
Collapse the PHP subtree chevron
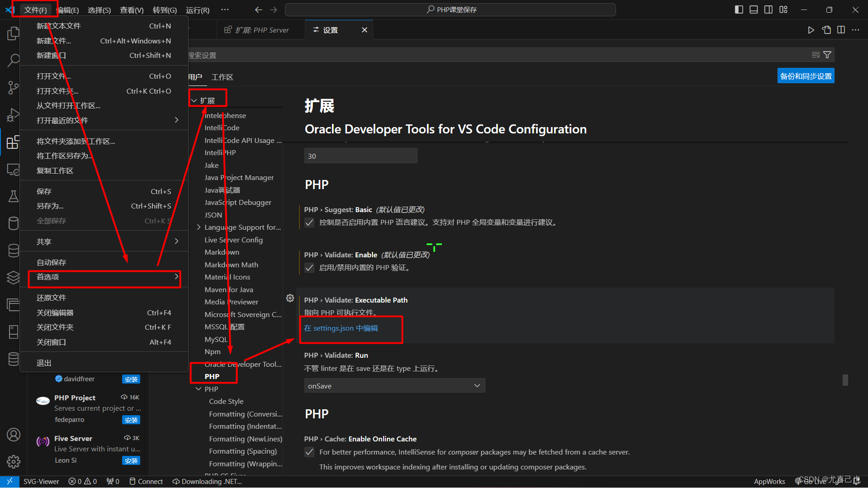pyautogui.click(x=199, y=389)
